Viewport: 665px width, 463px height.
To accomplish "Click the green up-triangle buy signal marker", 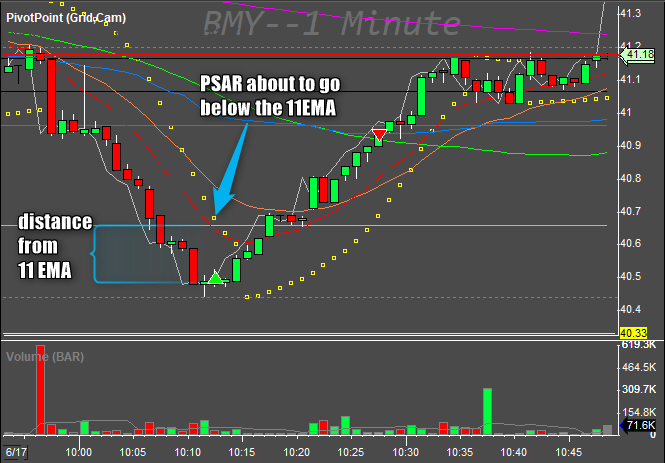I will [215, 278].
